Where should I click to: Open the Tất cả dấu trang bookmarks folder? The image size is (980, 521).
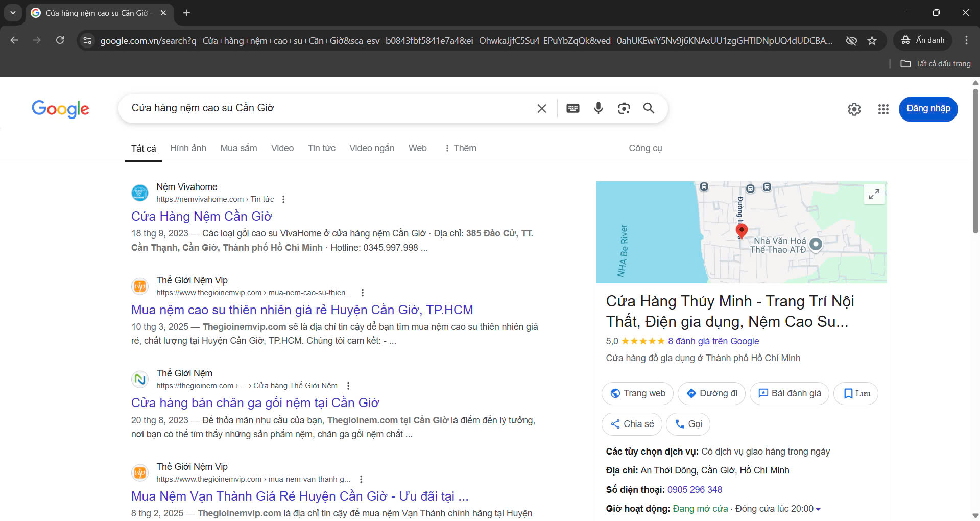pyautogui.click(x=935, y=64)
